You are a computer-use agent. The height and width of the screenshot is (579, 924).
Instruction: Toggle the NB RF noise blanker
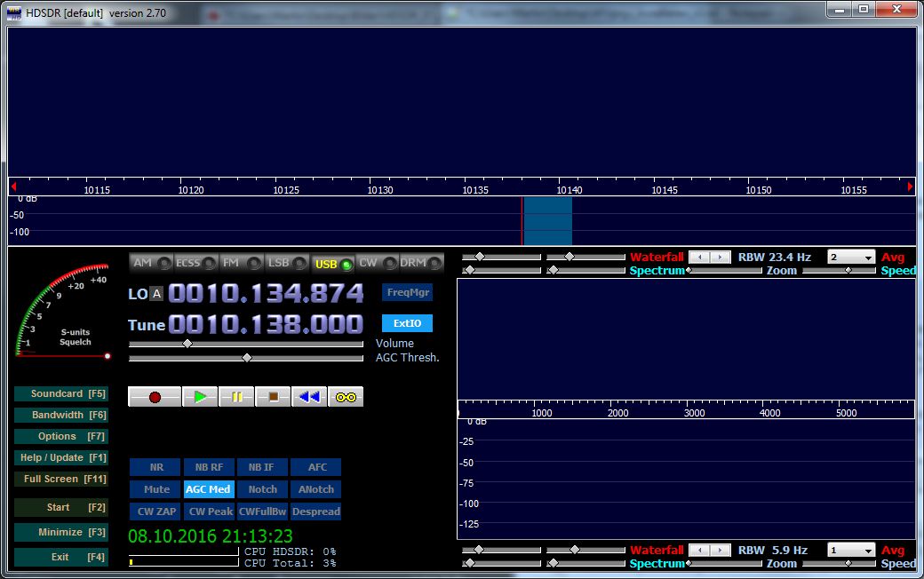pyautogui.click(x=209, y=467)
